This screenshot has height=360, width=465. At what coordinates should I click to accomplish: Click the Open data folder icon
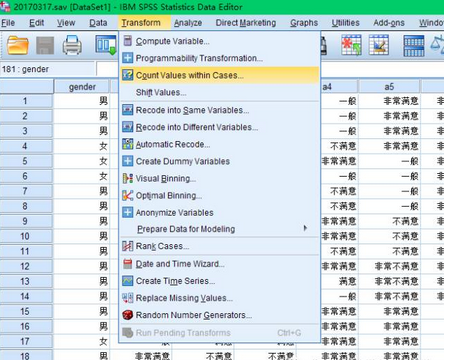18,46
